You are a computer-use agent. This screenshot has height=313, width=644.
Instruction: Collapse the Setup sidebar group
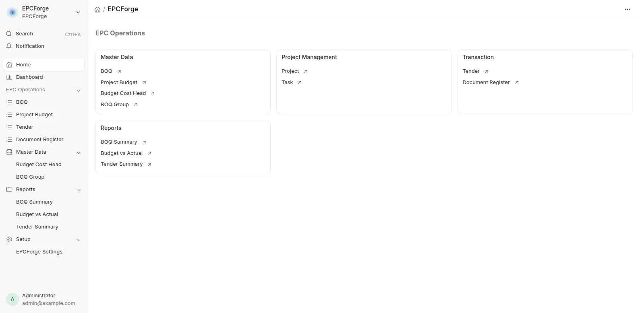pyautogui.click(x=79, y=240)
